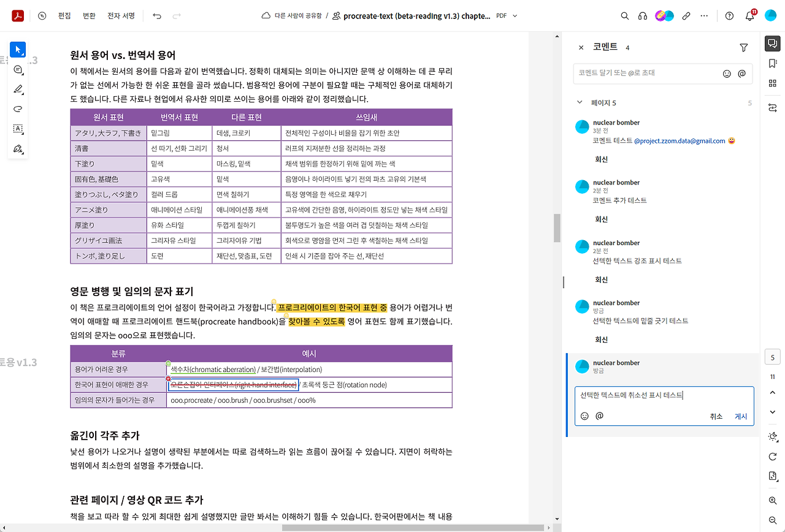The width and height of the screenshot is (785, 532).
Task: Insert @ mention in the draft comment
Action: point(599,416)
